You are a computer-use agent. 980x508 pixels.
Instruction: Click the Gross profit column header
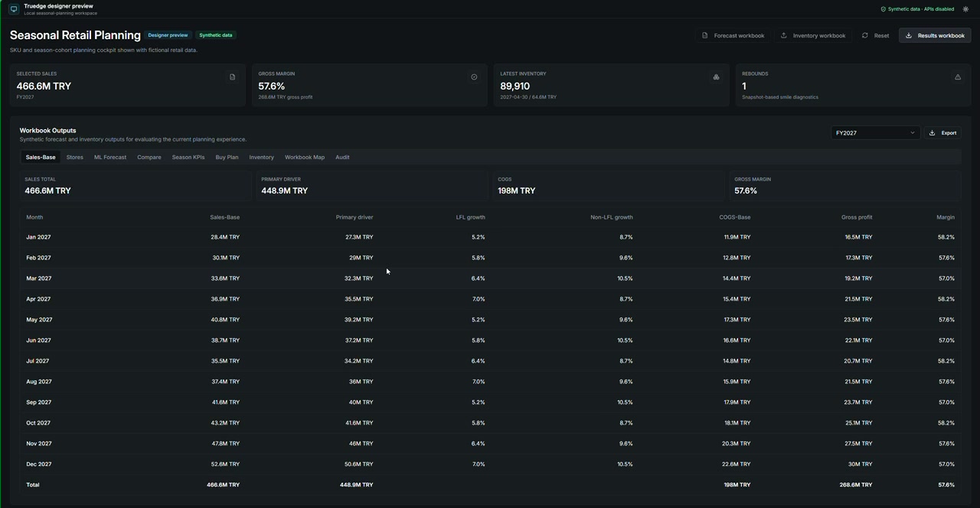click(x=857, y=217)
